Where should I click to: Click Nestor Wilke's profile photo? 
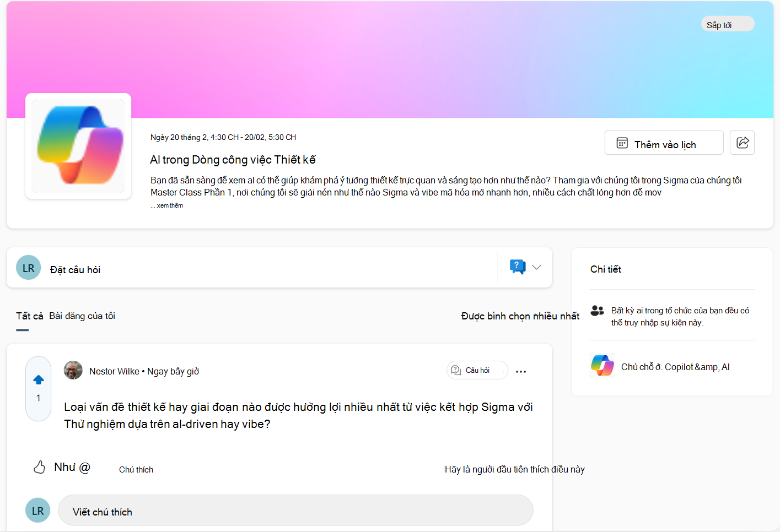[73, 370]
